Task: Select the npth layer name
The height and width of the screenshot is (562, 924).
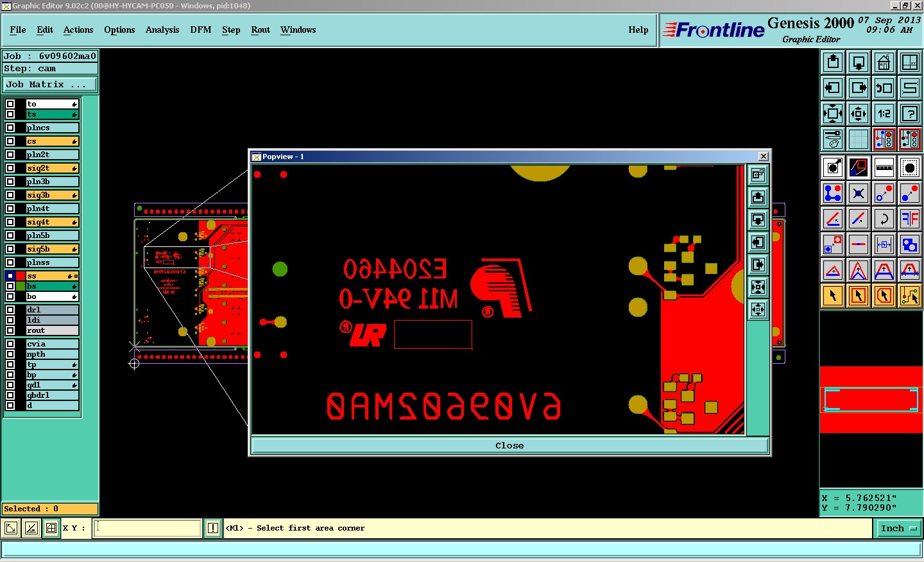Action: (52, 354)
